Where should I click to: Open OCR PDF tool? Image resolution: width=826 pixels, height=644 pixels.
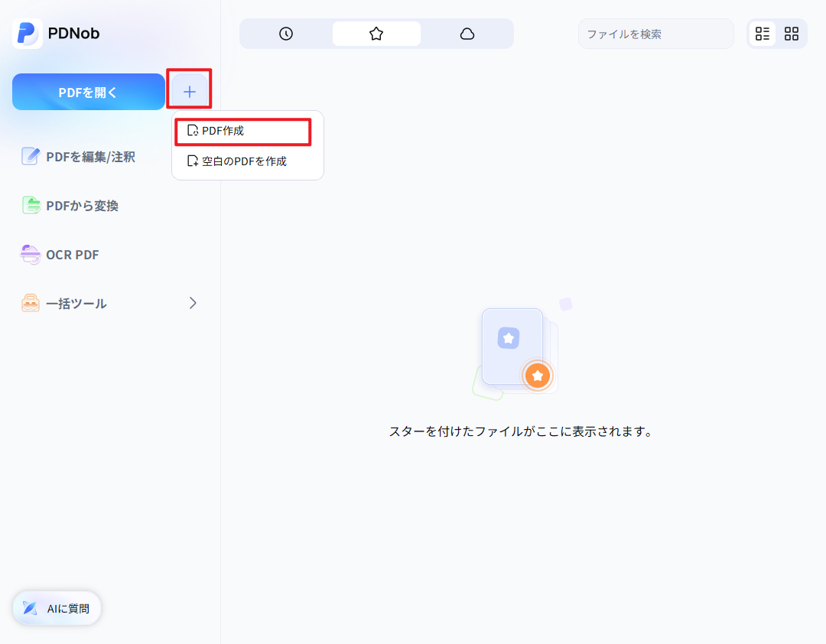(x=60, y=255)
